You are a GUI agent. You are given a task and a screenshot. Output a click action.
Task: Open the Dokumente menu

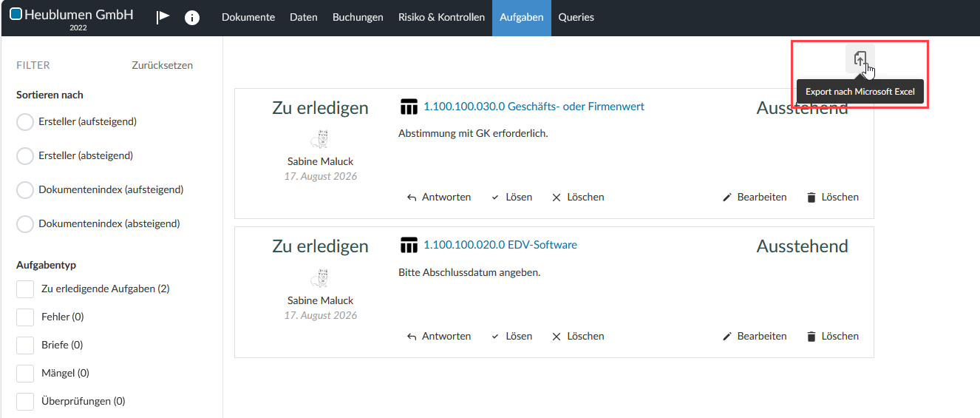click(248, 17)
